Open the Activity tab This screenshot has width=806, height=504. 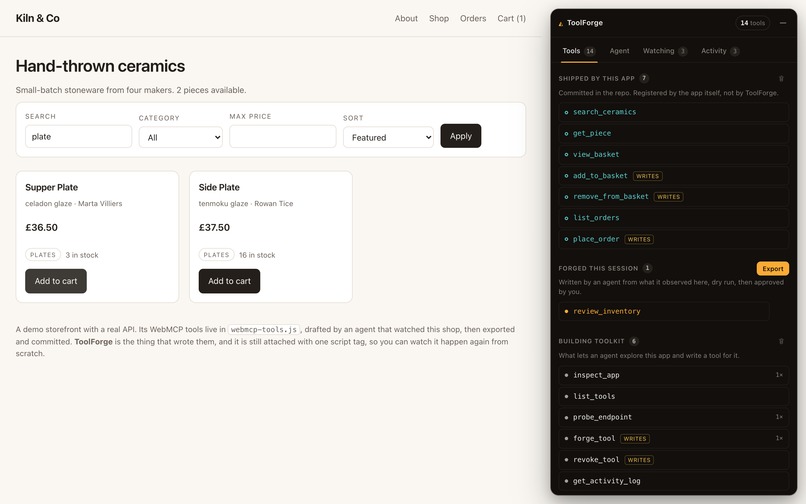(x=720, y=51)
